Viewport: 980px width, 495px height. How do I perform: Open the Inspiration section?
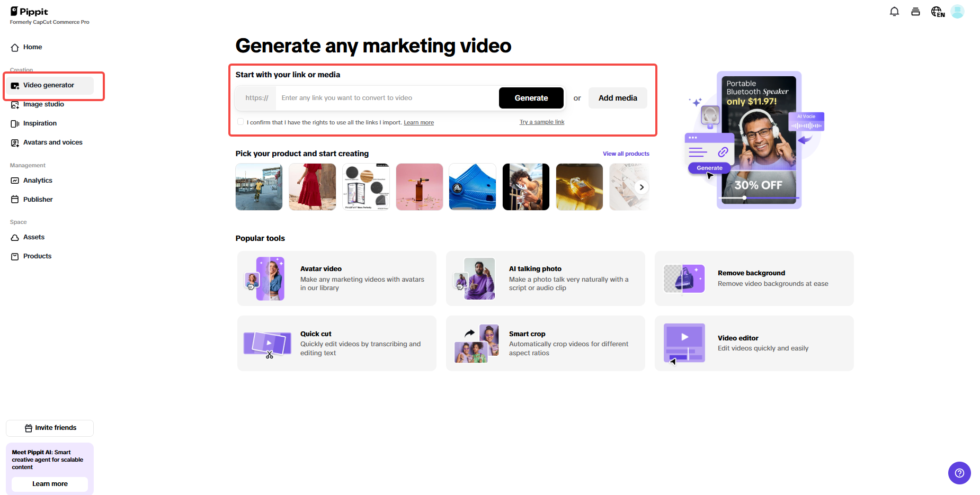click(40, 123)
